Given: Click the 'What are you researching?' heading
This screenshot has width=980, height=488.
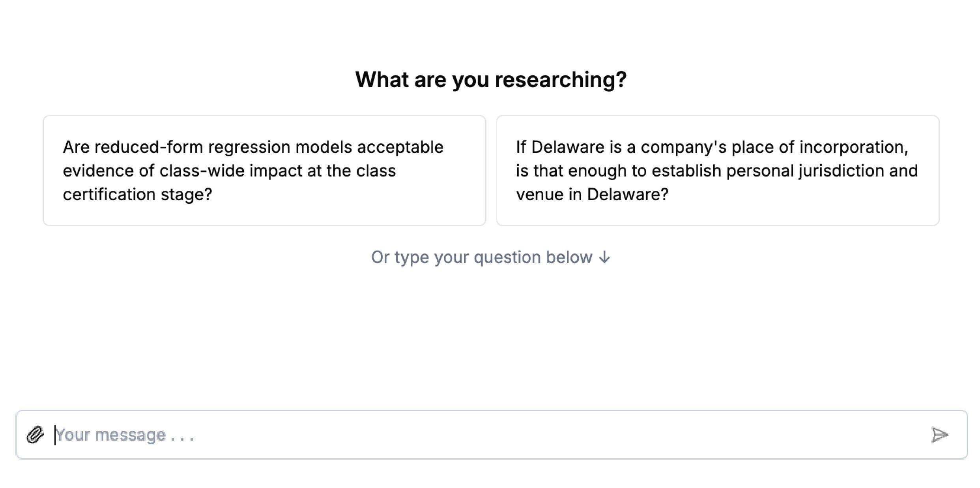Looking at the screenshot, I should 491,79.
